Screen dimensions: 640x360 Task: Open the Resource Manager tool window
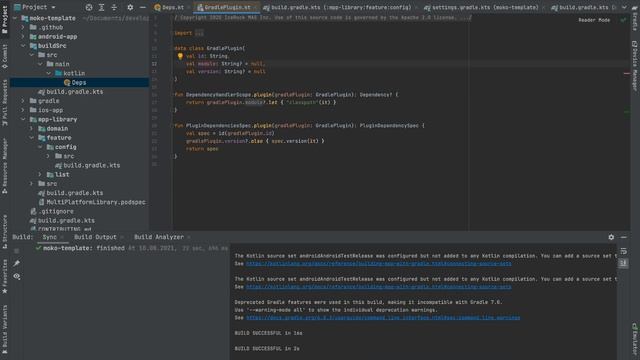click(4, 165)
